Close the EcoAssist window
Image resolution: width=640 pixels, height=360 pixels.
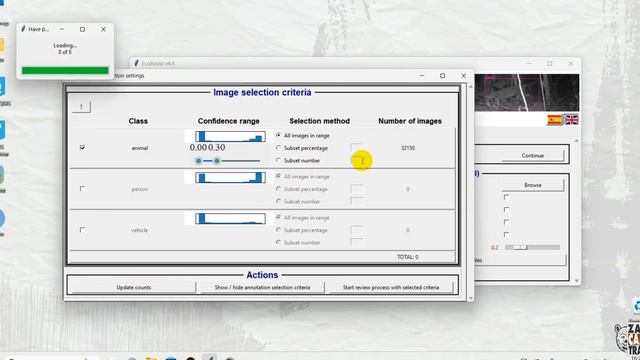pyautogui.click(x=571, y=63)
